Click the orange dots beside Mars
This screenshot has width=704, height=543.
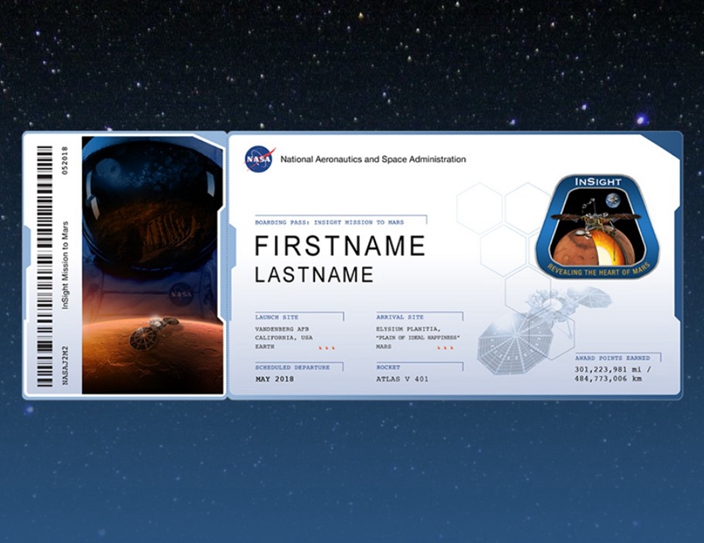(x=445, y=348)
